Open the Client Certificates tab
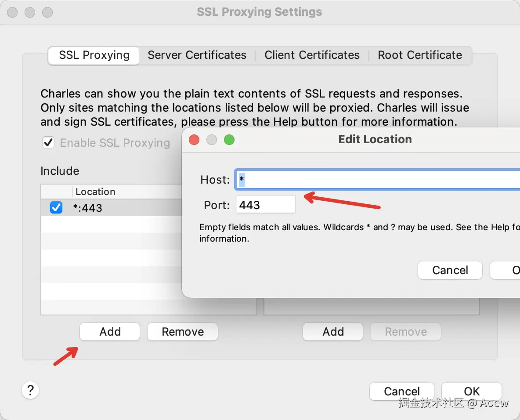The image size is (520, 420). [312, 55]
